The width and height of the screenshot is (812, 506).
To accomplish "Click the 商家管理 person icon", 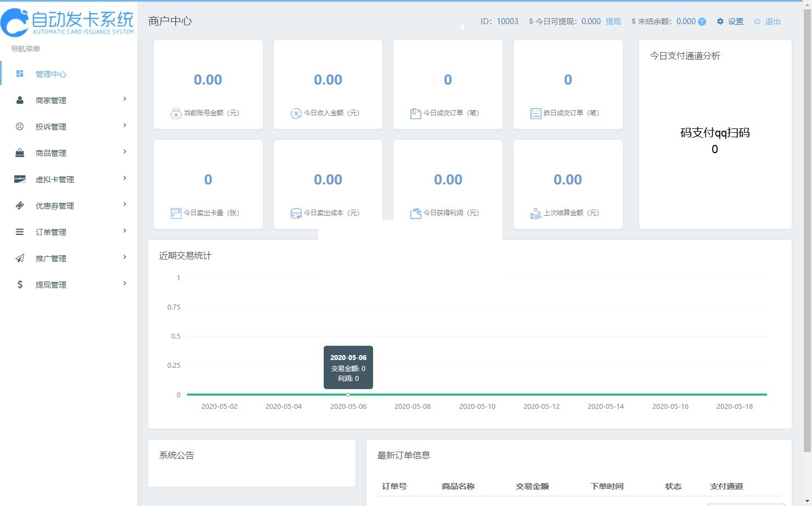I will coord(20,100).
